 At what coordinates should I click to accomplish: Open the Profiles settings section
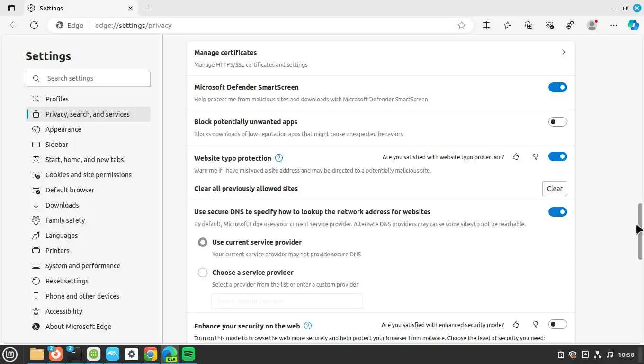[x=88, y=99]
